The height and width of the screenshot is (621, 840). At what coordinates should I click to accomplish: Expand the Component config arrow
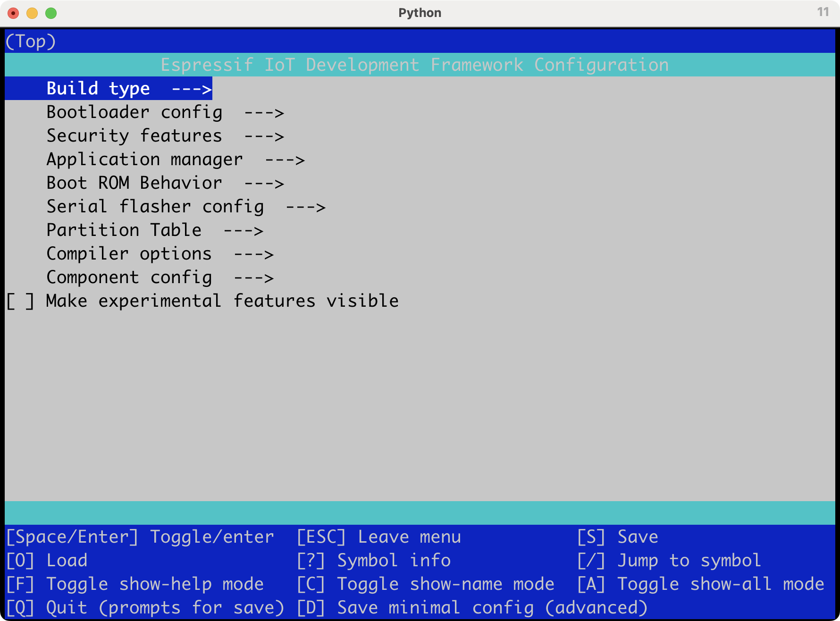coord(254,277)
